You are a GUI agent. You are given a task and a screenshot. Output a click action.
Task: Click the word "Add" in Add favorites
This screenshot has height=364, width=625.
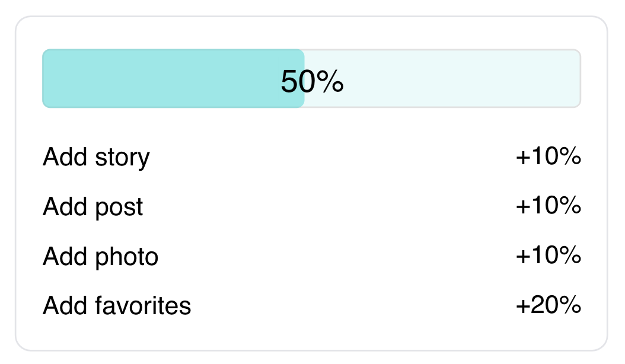point(65,306)
